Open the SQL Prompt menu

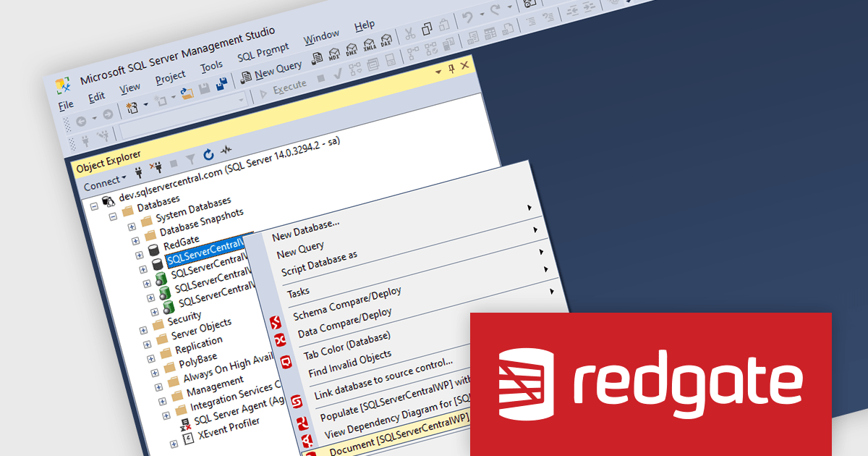point(263,52)
